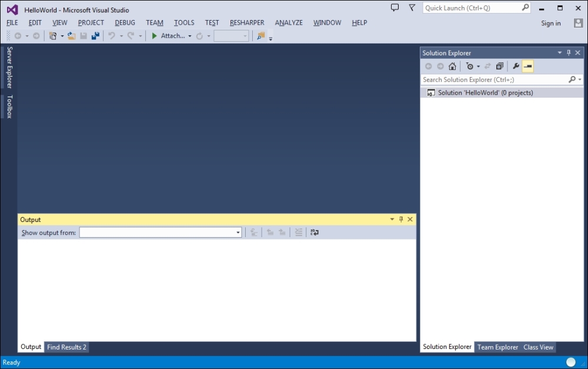
Task: Click the Notifications flag in the title bar
Action: 412,8
